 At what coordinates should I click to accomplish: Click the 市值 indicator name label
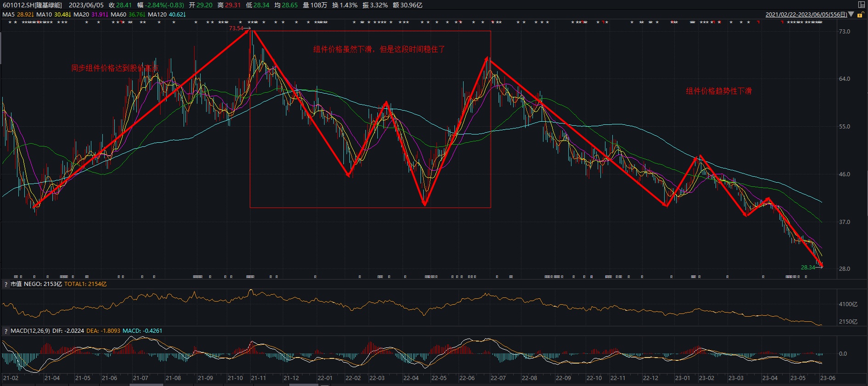click(16, 284)
